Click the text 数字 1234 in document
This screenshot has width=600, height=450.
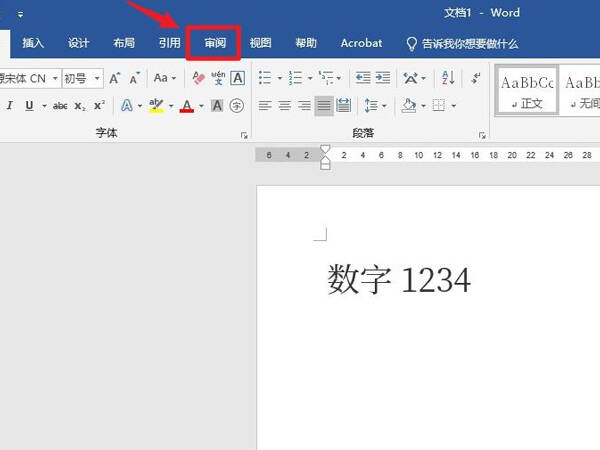399,280
